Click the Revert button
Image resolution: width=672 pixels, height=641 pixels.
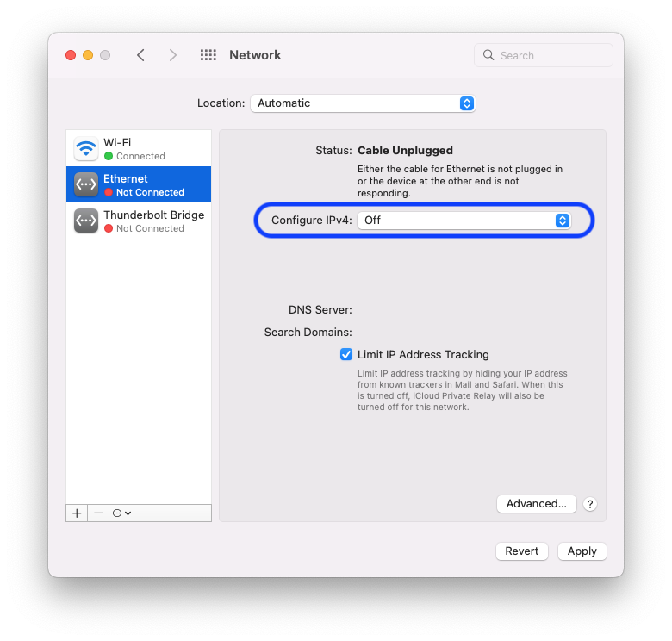pos(521,551)
